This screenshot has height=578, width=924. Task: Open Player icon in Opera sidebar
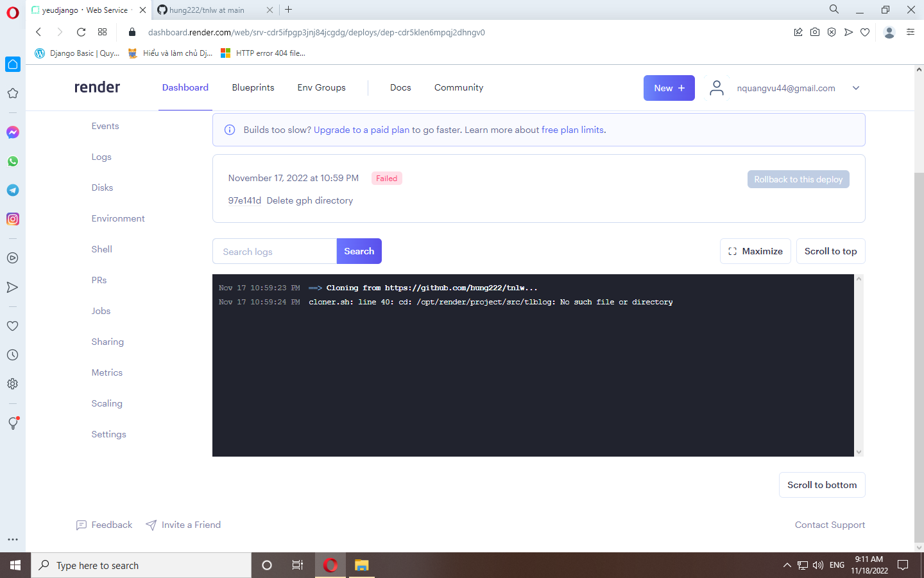click(x=13, y=258)
